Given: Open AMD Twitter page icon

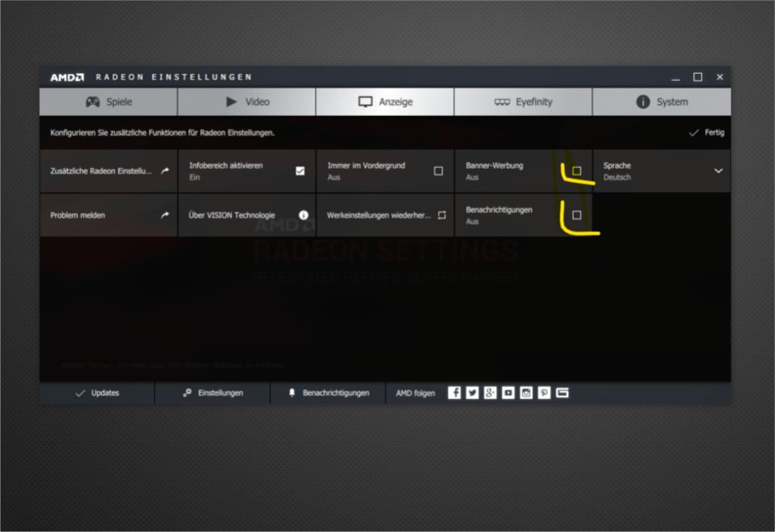Looking at the screenshot, I should point(472,393).
